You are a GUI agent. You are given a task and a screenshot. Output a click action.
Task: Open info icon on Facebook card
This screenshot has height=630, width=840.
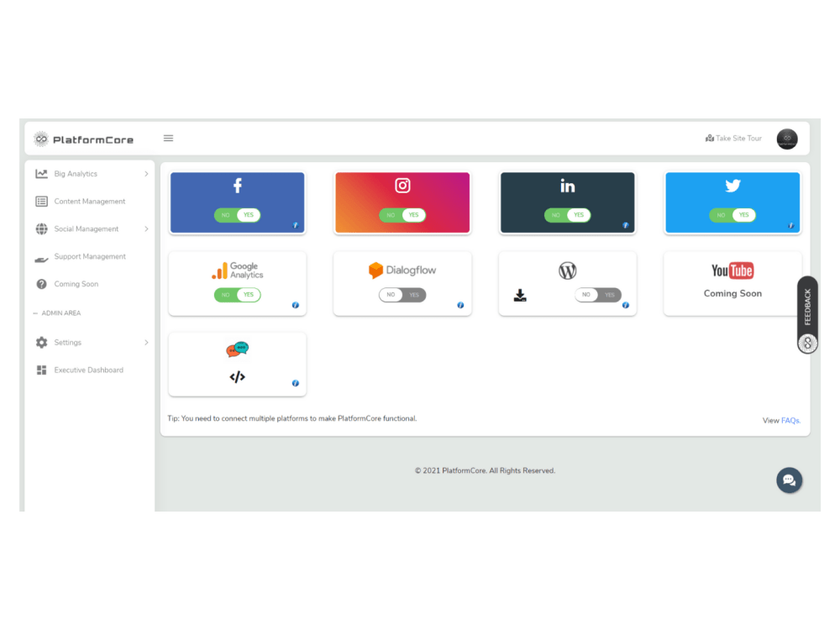tap(295, 225)
